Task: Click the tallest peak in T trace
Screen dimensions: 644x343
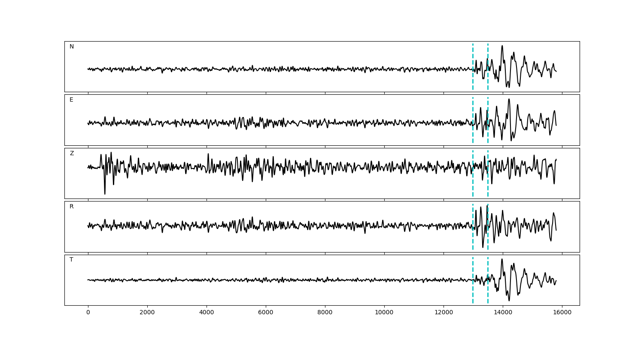Action: [501, 259]
